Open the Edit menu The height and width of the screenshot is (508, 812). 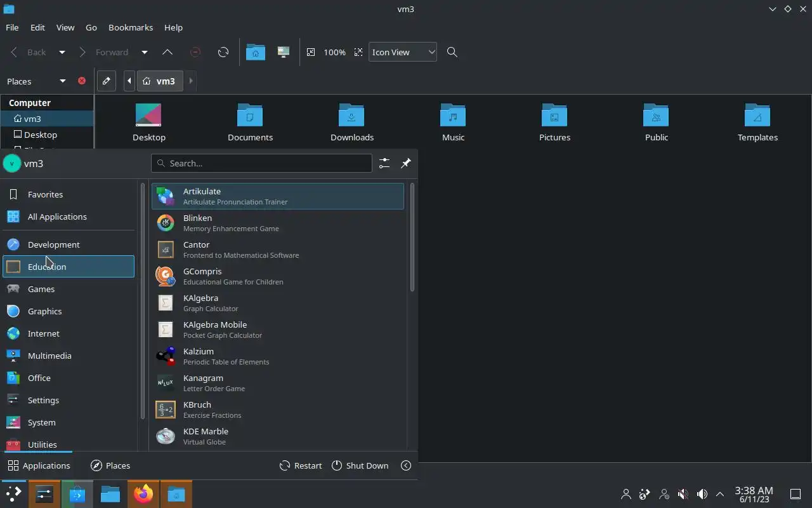37,27
